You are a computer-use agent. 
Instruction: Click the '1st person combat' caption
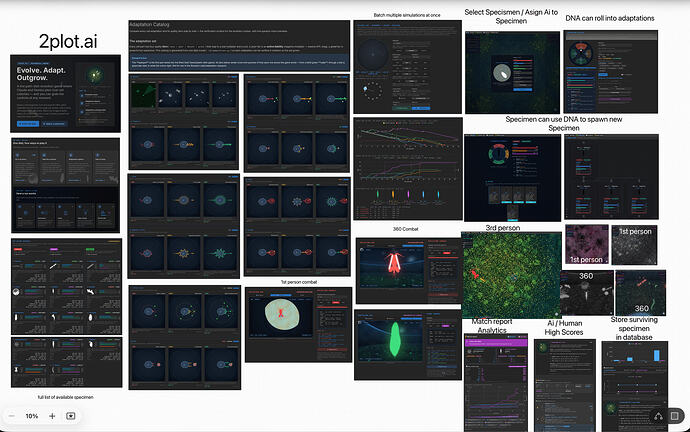point(299,282)
